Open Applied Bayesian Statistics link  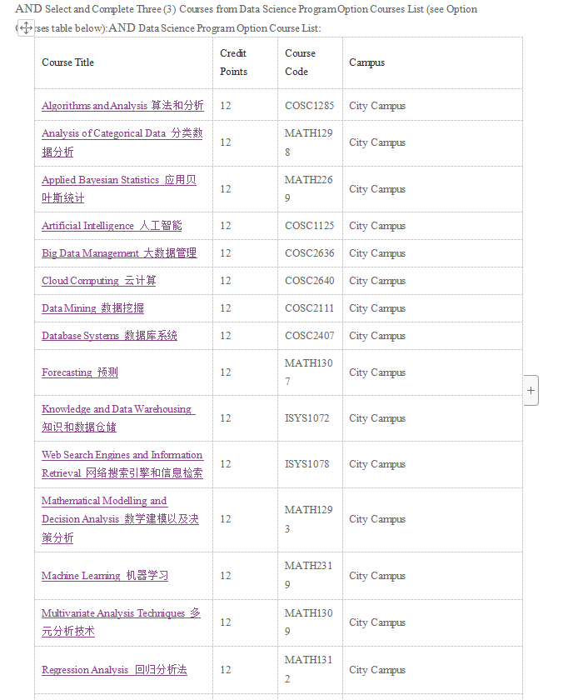pyautogui.click(x=118, y=189)
